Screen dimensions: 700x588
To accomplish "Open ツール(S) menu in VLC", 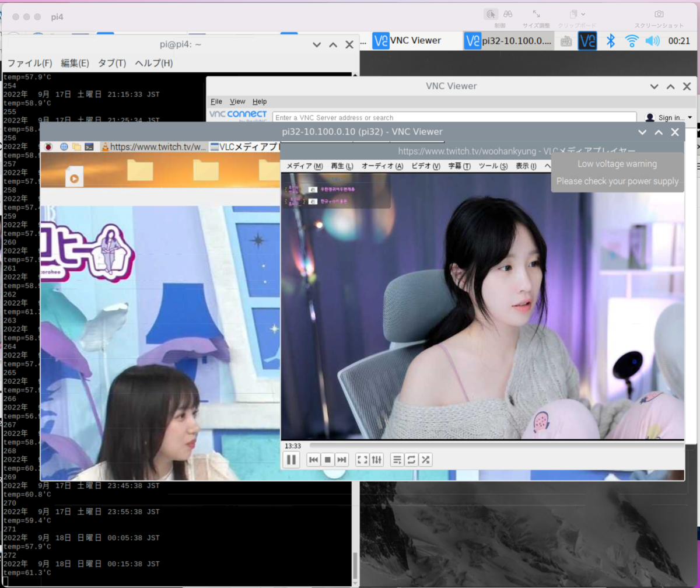I will point(493,166).
